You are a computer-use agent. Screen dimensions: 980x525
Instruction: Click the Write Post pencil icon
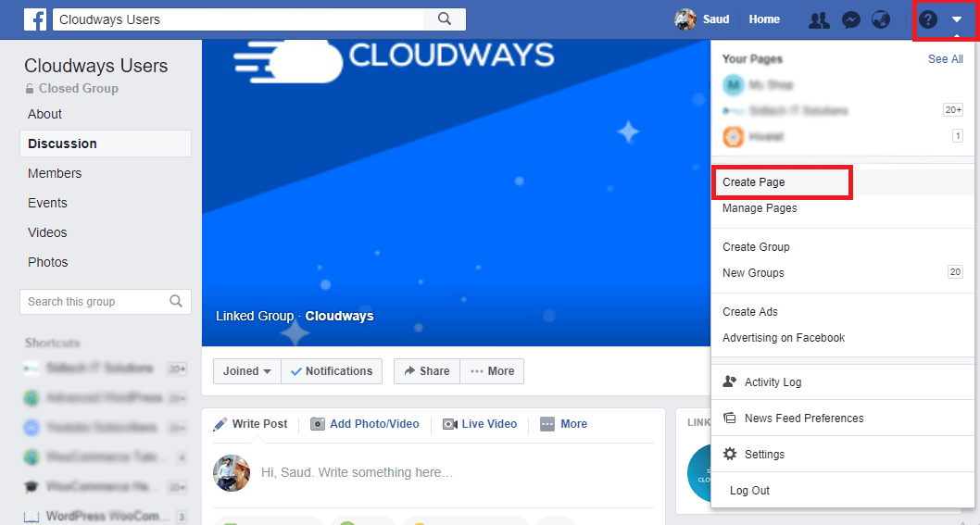tap(220, 424)
